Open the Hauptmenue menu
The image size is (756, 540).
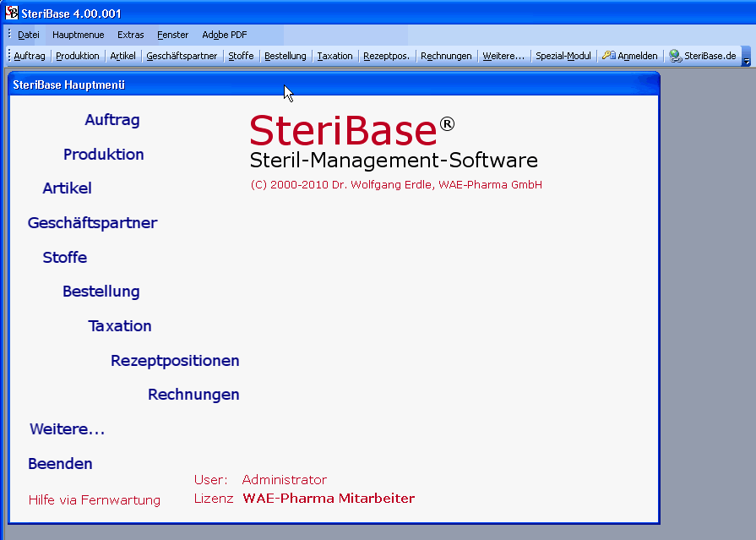pos(78,35)
